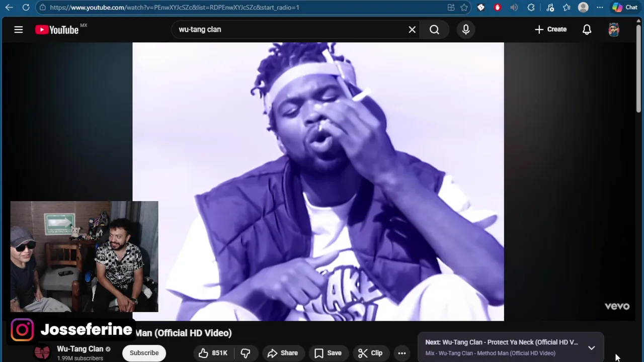
Task: Go back with the browser back arrow
Action: (x=9, y=8)
